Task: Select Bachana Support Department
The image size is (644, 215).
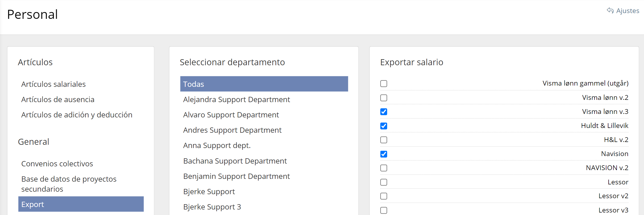Action: click(235, 161)
